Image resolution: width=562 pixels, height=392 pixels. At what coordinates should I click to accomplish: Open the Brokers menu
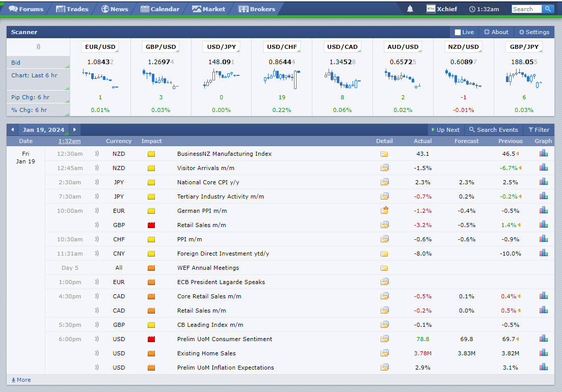(257, 9)
